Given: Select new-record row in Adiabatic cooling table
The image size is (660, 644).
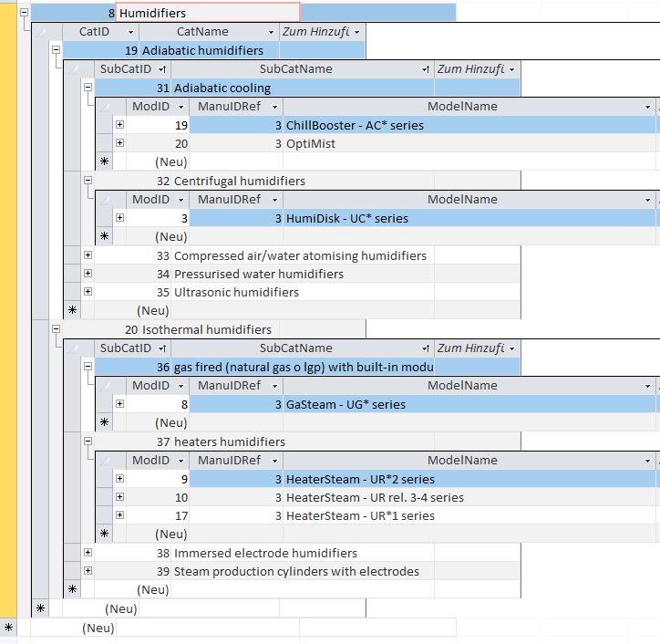Looking at the screenshot, I should click(x=105, y=161).
